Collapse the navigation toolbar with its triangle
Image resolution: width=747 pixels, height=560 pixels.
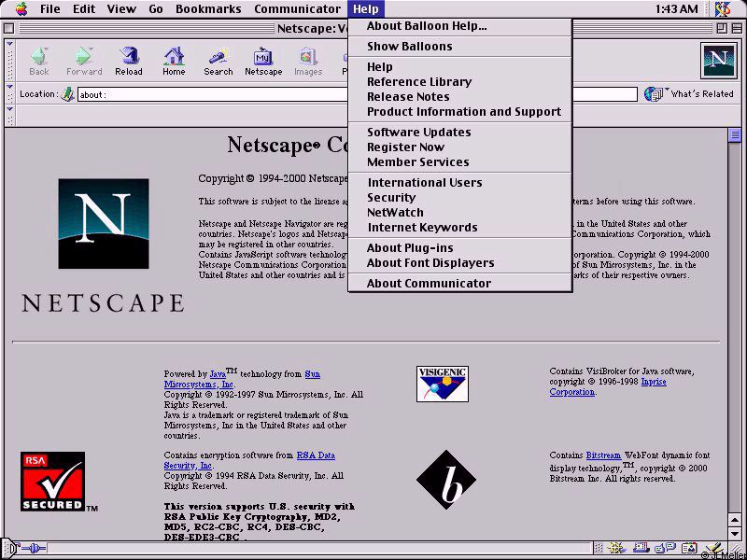tap(9, 44)
